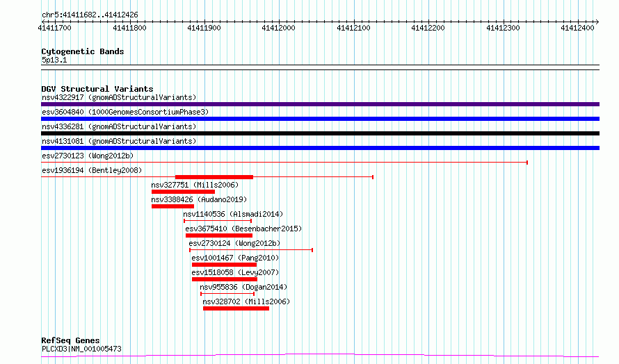619x364 pixels.
Task: Open esv2730124 (Wong2012b) label
Action: [234, 243]
